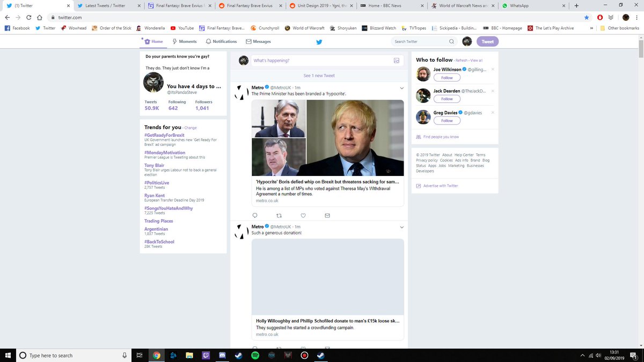Retweet icon under Boris 'Hypocrite' tweet

[279, 216]
